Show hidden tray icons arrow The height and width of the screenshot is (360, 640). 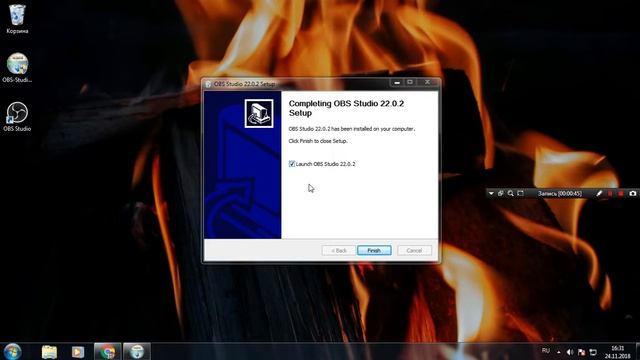[559, 352]
